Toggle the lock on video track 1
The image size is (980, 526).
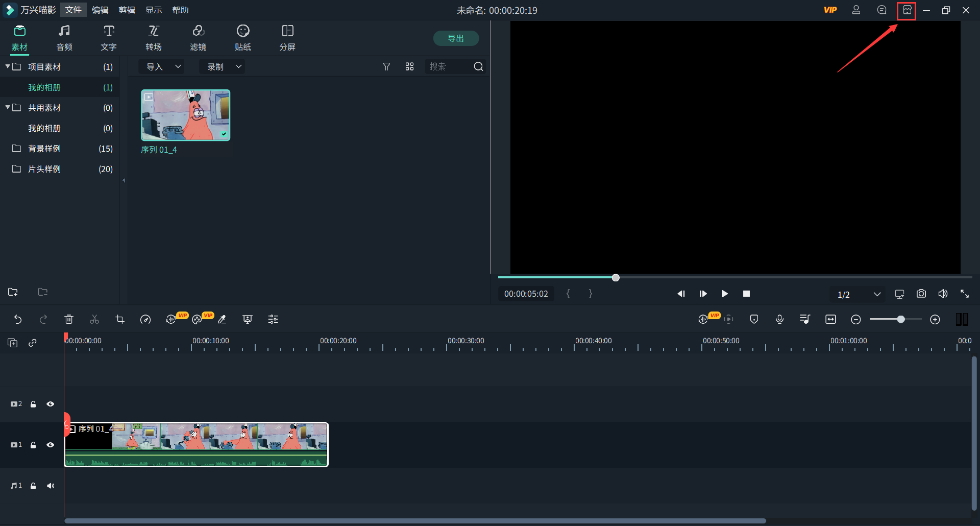click(33, 445)
